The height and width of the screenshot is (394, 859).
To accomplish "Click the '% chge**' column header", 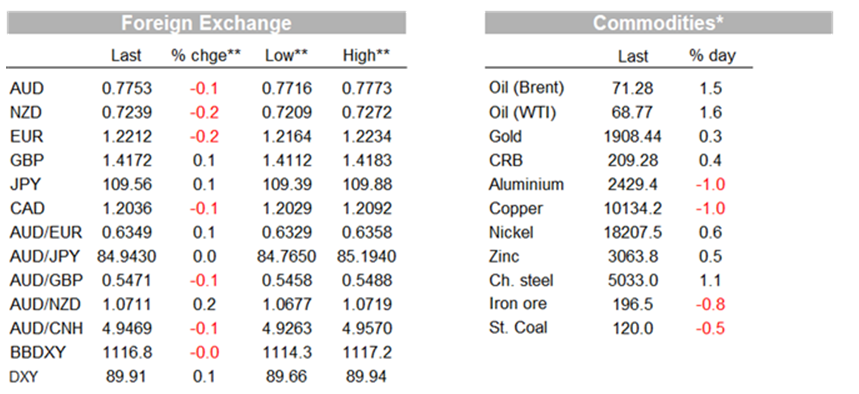I will [x=206, y=55].
